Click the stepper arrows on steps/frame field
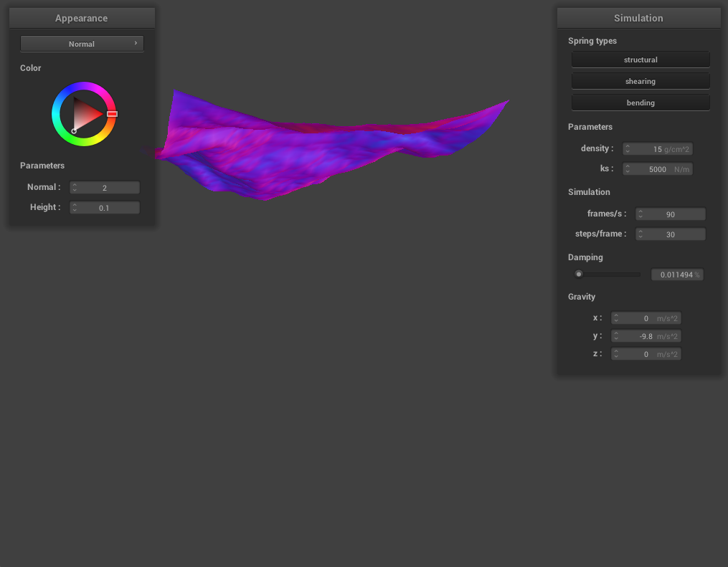This screenshot has width=728, height=567. click(x=640, y=234)
